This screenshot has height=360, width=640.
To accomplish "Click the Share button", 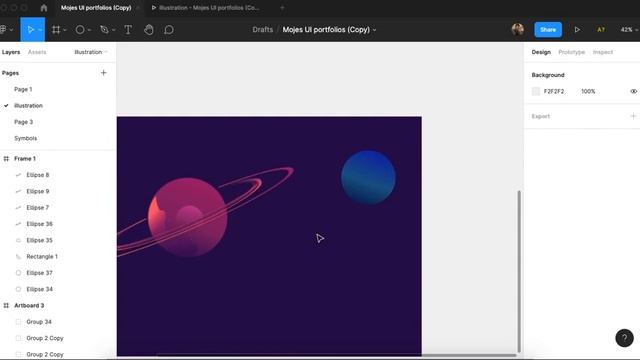I will coord(548,29).
